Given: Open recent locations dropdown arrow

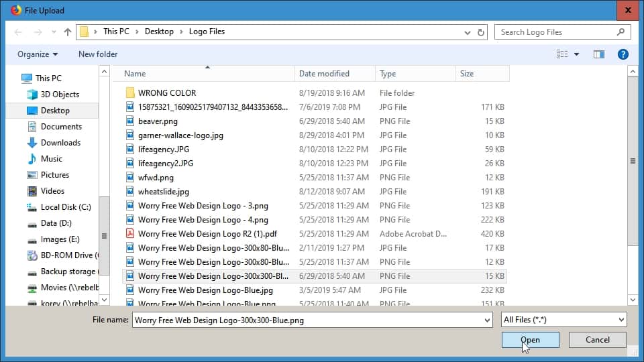Looking at the screenshot, I should [x=54, y=32].
